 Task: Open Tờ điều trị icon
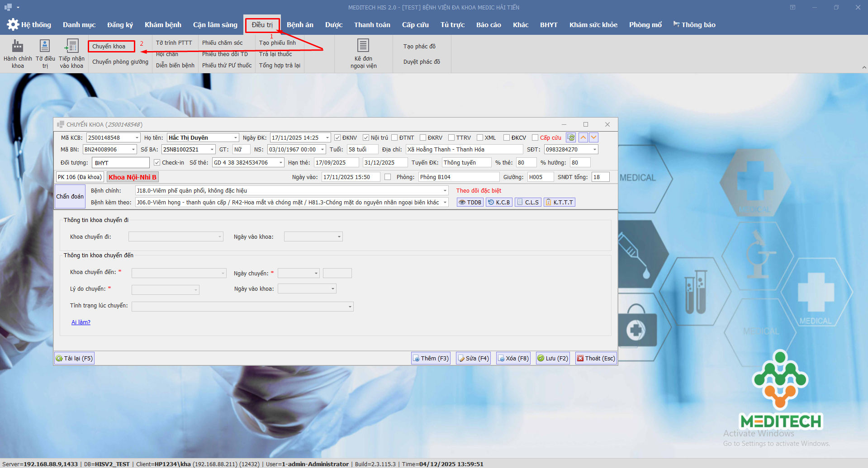[45, 47]
